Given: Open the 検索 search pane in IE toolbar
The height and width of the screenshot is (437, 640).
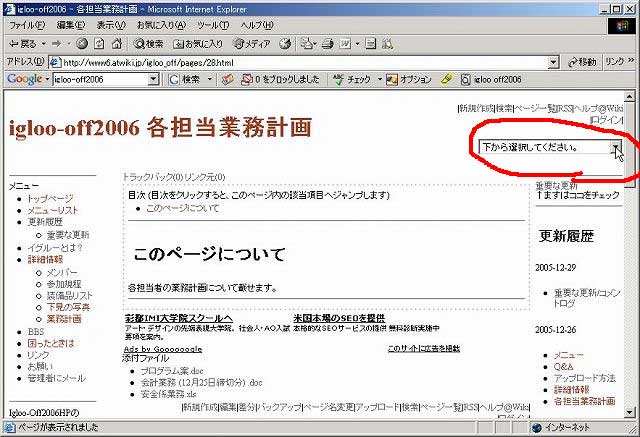Looking at the screenshot, I should click(x=149, y=44).
